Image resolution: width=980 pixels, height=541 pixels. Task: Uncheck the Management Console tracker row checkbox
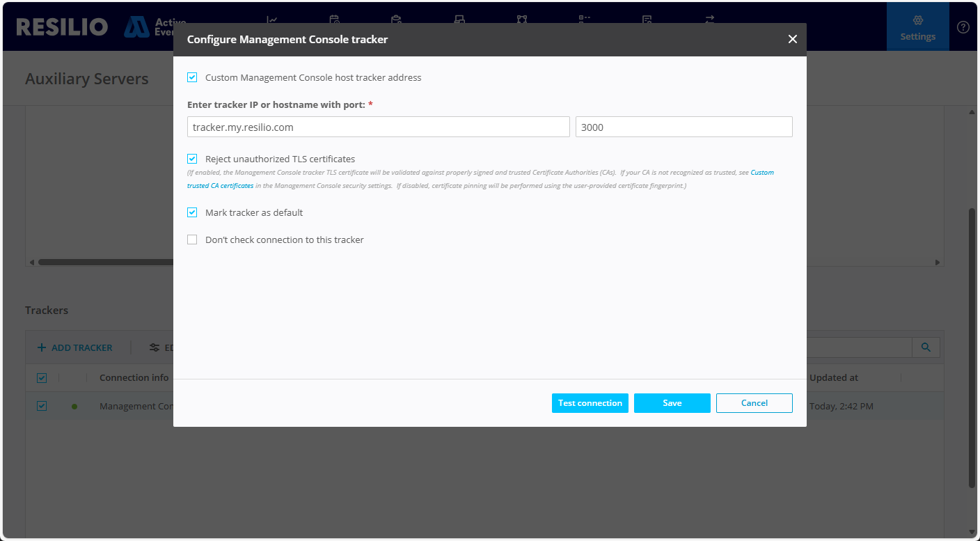(x=42, y=406)
